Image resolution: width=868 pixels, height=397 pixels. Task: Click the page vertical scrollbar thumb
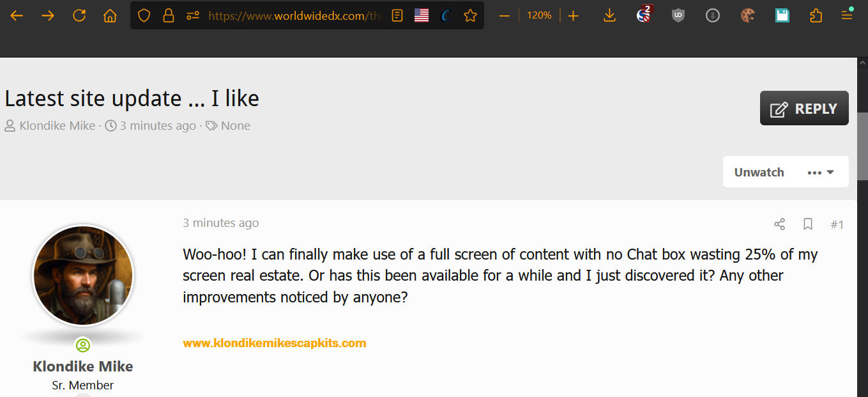click(862, 146)
